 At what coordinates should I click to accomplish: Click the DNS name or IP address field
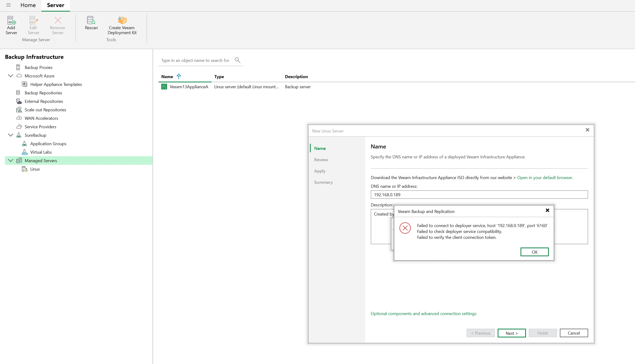479,195
